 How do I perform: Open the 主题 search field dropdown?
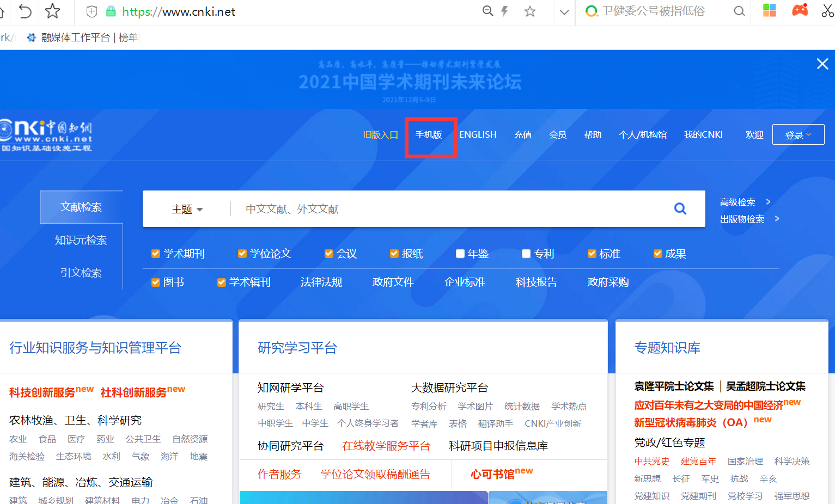tap(187, 210)
